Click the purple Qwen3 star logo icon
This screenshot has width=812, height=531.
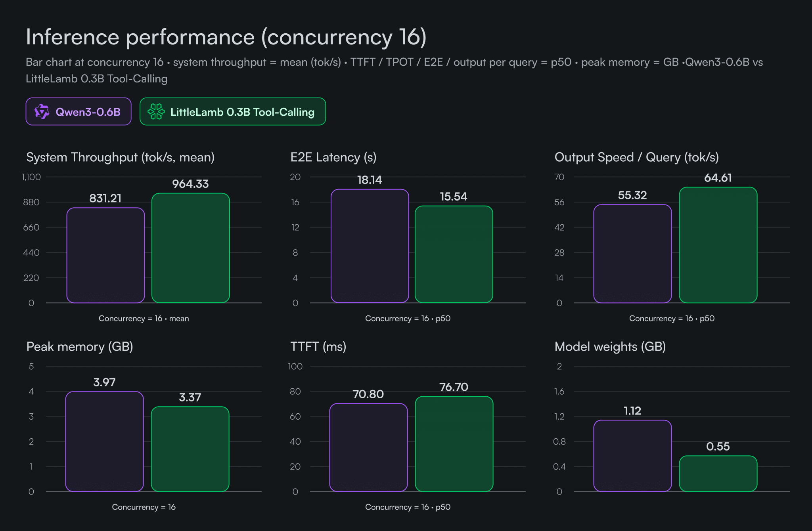tap(42, 112)
